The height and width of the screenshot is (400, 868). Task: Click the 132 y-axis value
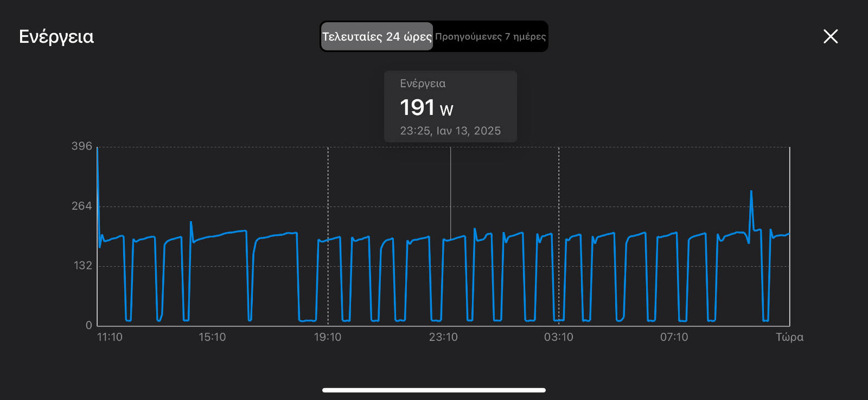(x=83, y=266)
